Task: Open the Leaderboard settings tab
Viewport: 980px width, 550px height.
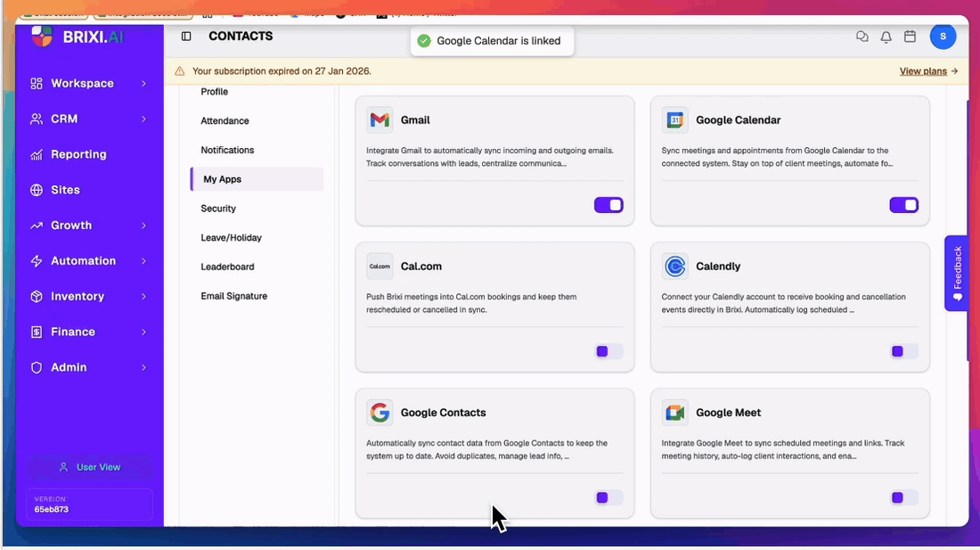Action: coord(227,267)
